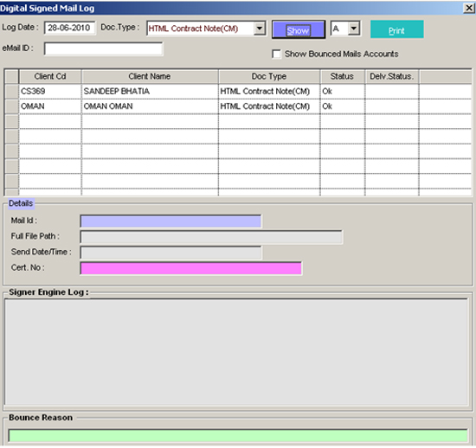The image size is (476, 448).
Task: Click the Print button
Action: coord(396,29)
